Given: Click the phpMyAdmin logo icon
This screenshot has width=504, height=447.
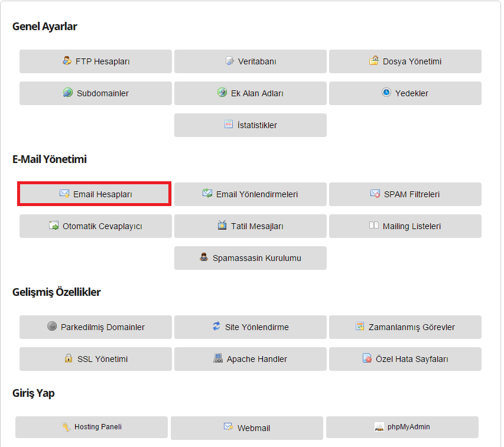Looking at the screenshot, I should click(379, 427).
